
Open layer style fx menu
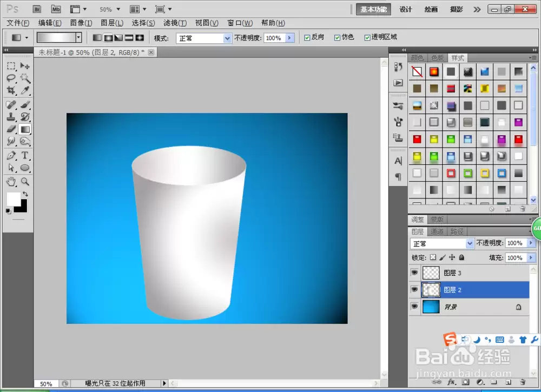[451, 382]
